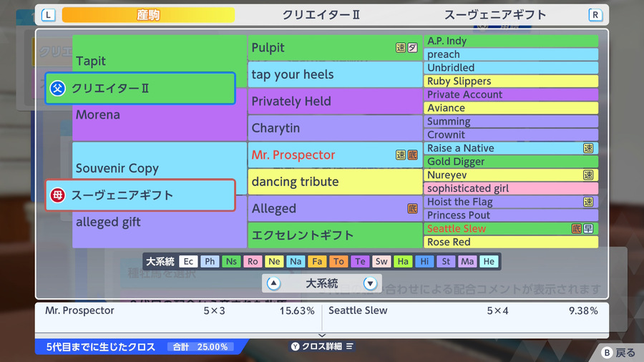This screenshot has width=644, height=362.
Task: Click the Ma lineage swatch
Action: 467,261
